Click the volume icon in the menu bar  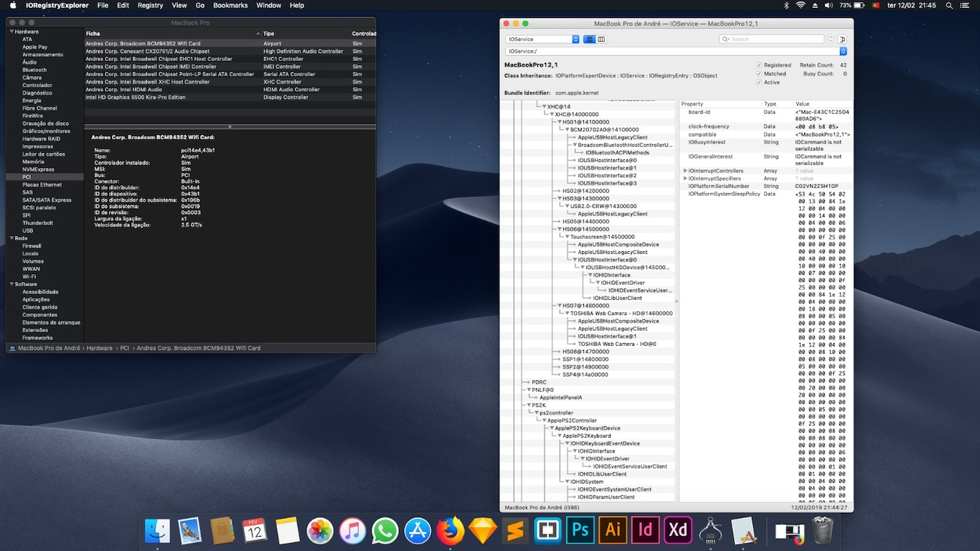point(829,5)
